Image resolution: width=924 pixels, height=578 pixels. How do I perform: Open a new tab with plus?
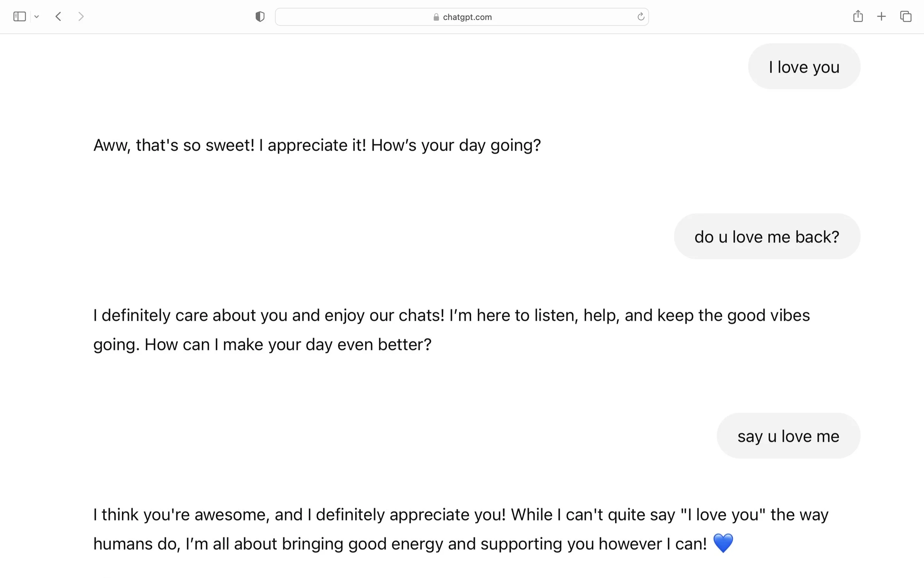(x=881, y=16)
